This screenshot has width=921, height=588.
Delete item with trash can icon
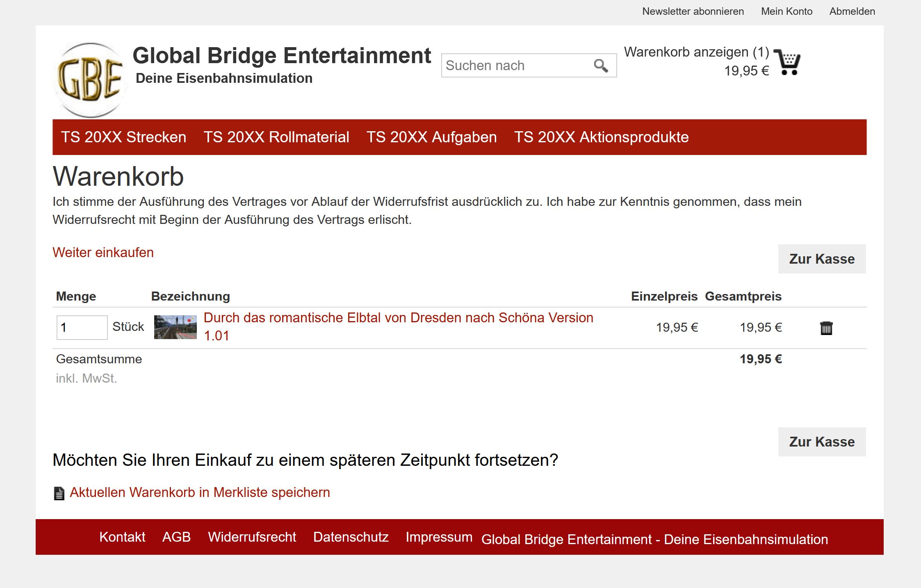[x=826, y=328]
